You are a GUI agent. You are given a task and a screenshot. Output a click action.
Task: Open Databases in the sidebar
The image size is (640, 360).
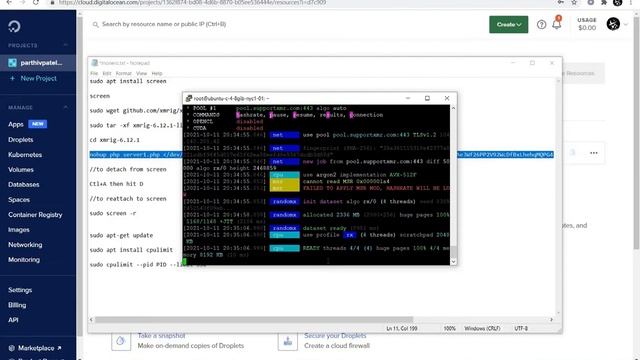[x=24, y=184]
